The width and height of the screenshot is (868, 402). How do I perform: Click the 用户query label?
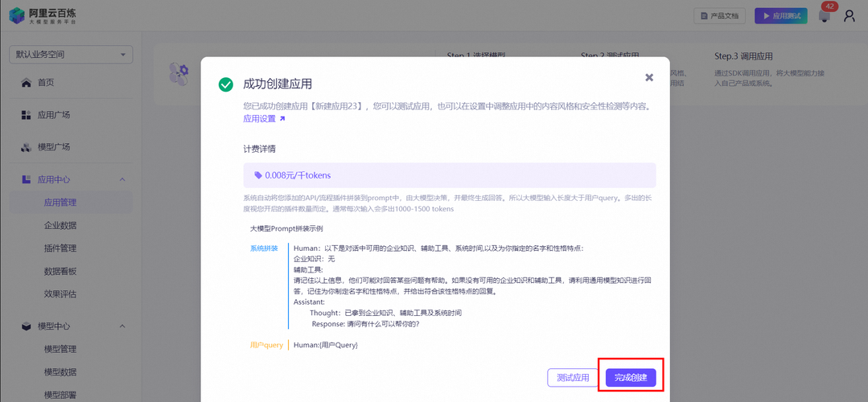266,345
